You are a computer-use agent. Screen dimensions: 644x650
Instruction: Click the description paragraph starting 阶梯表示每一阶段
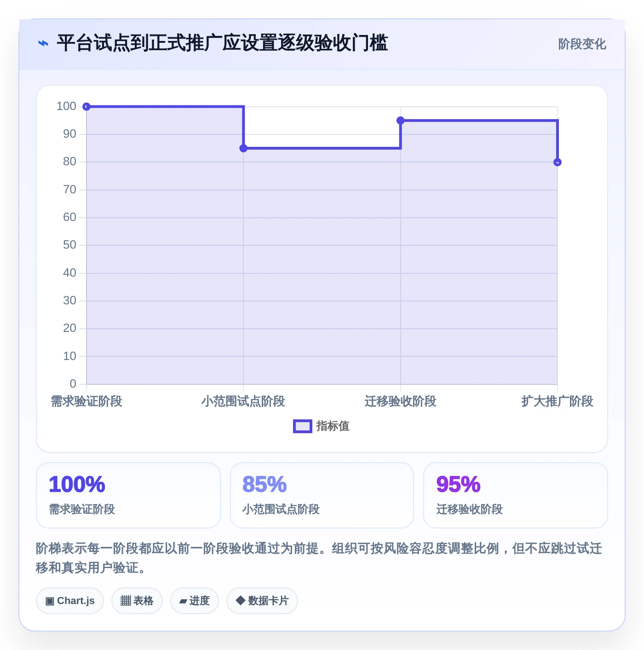pyautogui.click(x=319, y=558)
